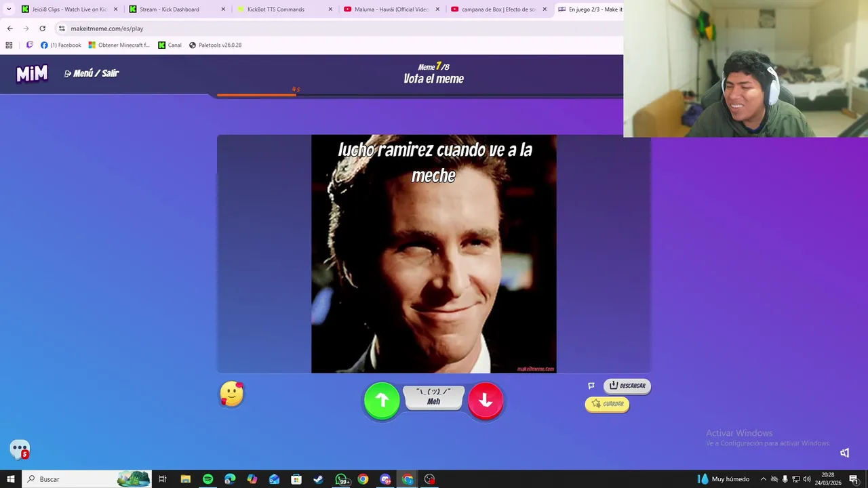This screenshot has height=488, width=868.
Task: Open Windows Start menu
Action: pos(10,479)
